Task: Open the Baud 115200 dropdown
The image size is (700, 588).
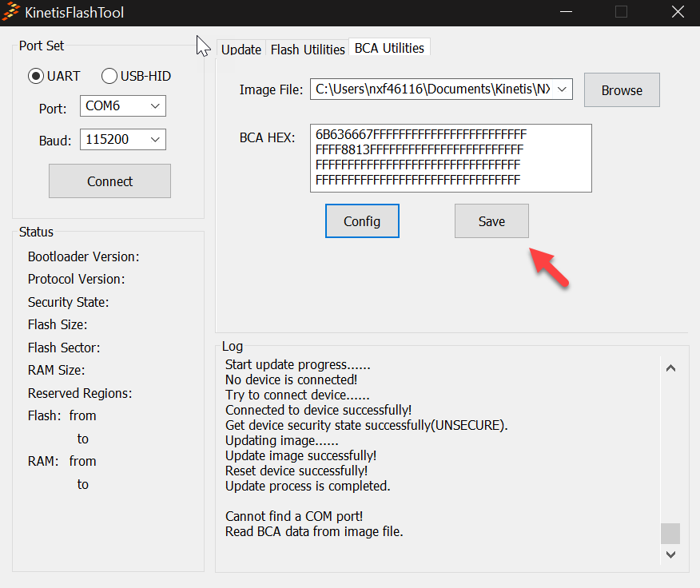Action: 123,139
